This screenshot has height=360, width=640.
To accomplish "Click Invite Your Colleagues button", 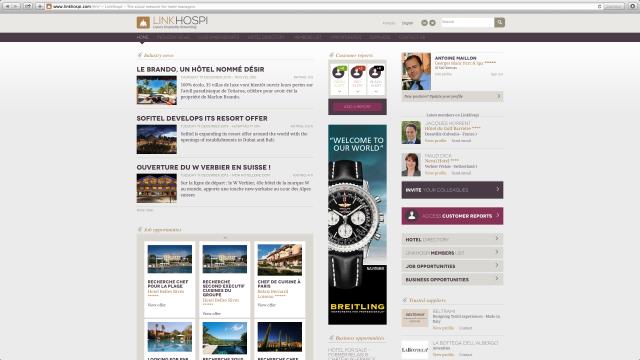I will point(452,190).
